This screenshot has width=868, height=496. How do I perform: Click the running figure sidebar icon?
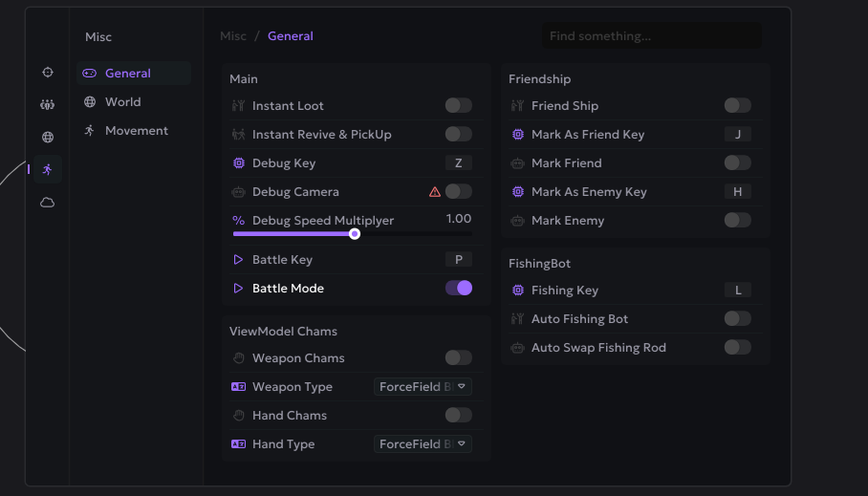coord(48,170)
